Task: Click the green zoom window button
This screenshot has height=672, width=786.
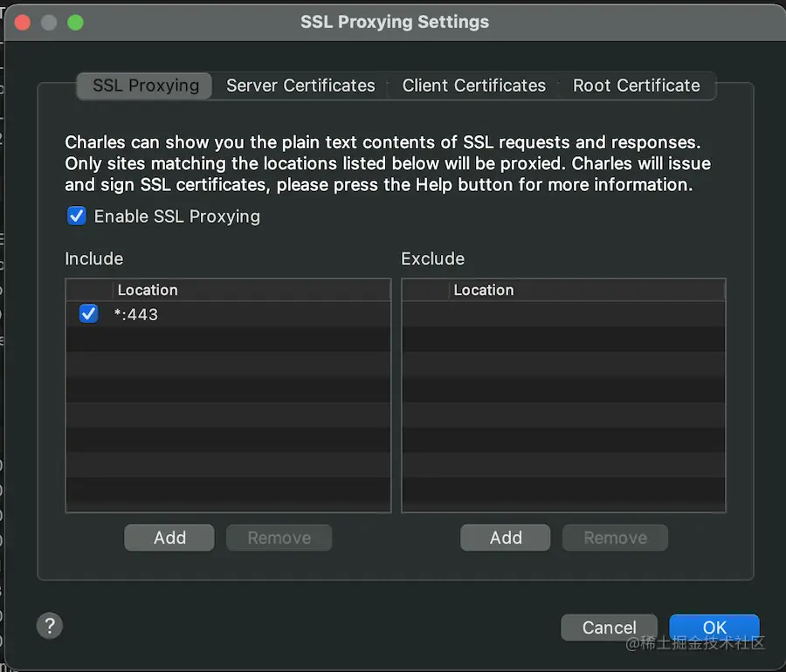Action: 76,23
